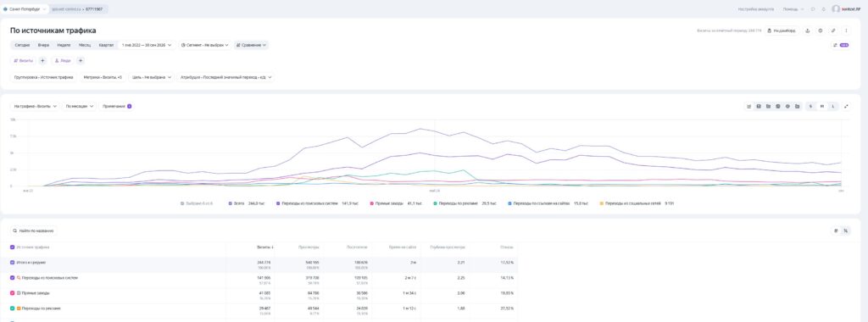Open the По месяцам detail dropdown
The width and height of the screenshot is (868, 322).
click(79, 106)
